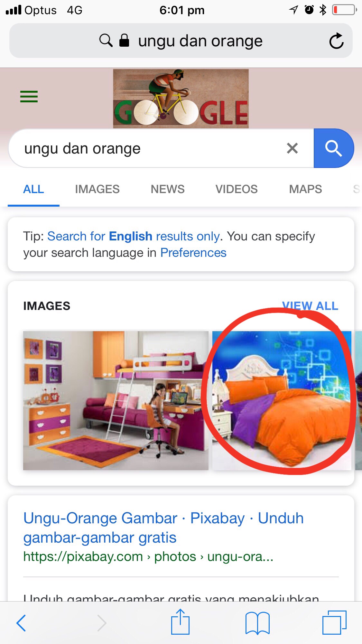Viewport: 362px width, 644px height.
Task: Open the Videos results tab
Action: (237, 189)
